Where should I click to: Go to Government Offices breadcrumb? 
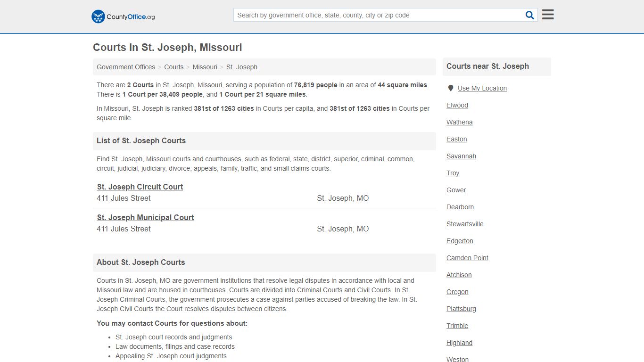coord(126,67)
